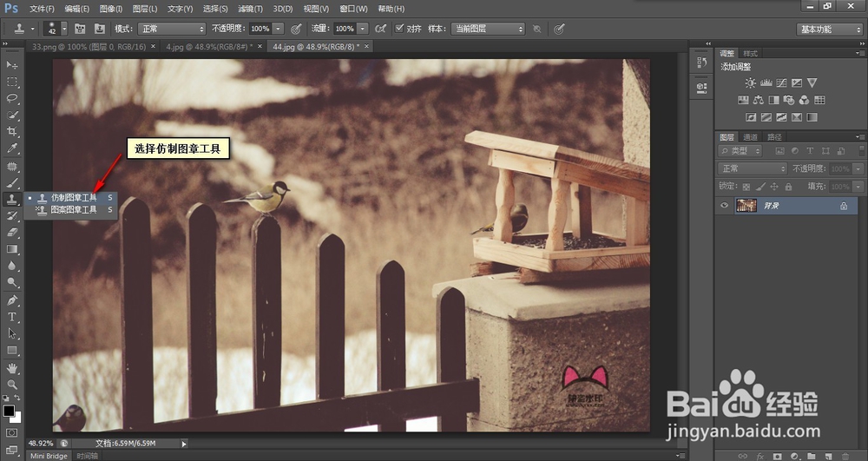Open the layer blend mode 正常 dropdown
868x461 pixels.
pos(753,168)
